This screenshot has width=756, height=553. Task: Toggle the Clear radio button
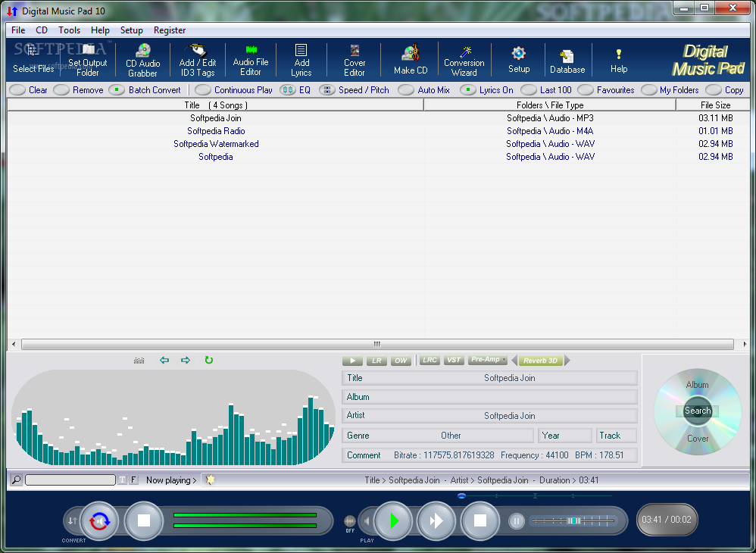click(17, 90)
